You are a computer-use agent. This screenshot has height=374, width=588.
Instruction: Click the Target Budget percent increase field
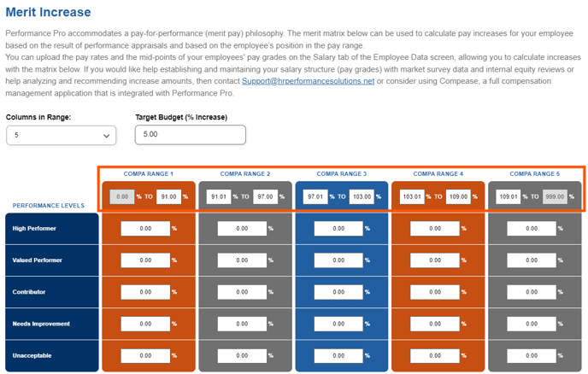pos(190,135)
